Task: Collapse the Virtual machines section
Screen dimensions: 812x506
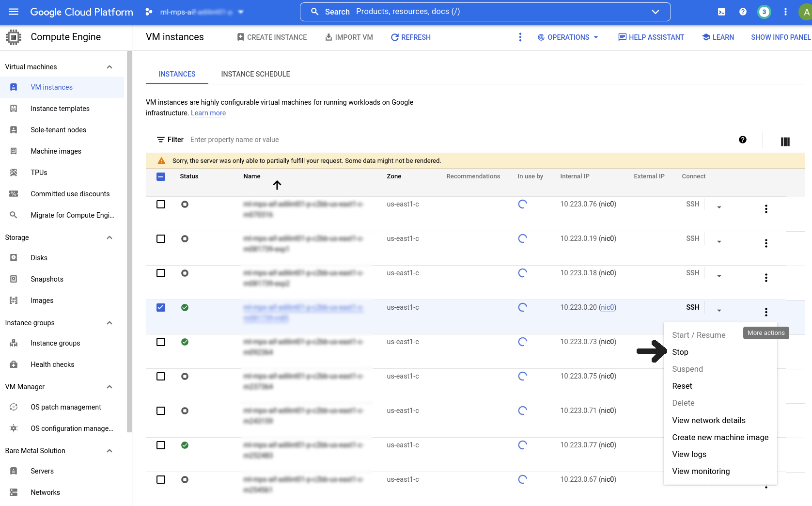Action: coord(109,67)
